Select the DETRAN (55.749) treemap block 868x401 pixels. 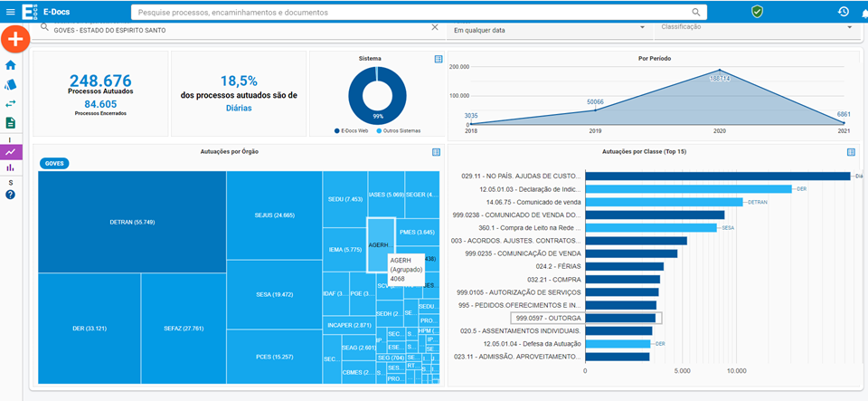pyautogui.click(x=133, y=222)
